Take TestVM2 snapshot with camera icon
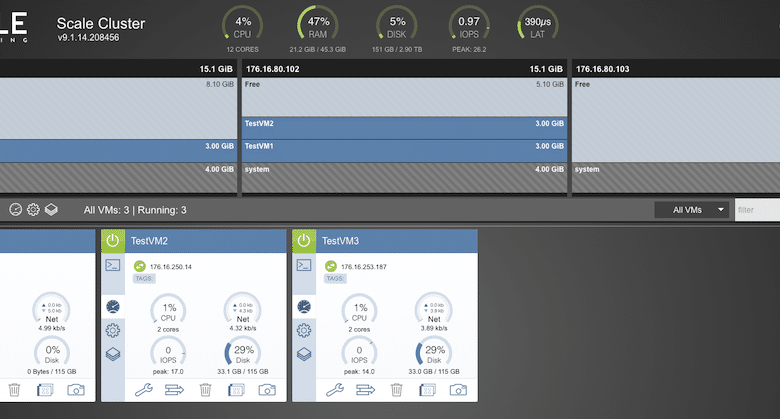780x419 pixels. (267, 390)
